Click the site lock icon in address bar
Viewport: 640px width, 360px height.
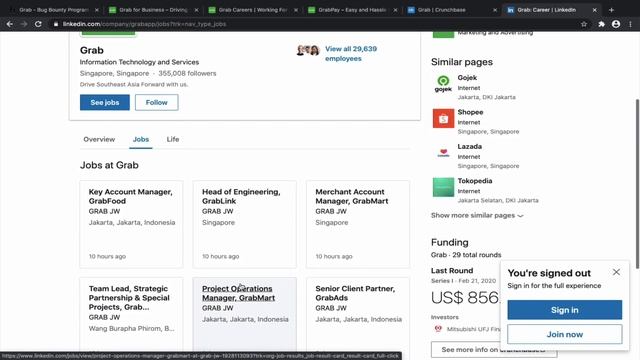coord(56,24)
